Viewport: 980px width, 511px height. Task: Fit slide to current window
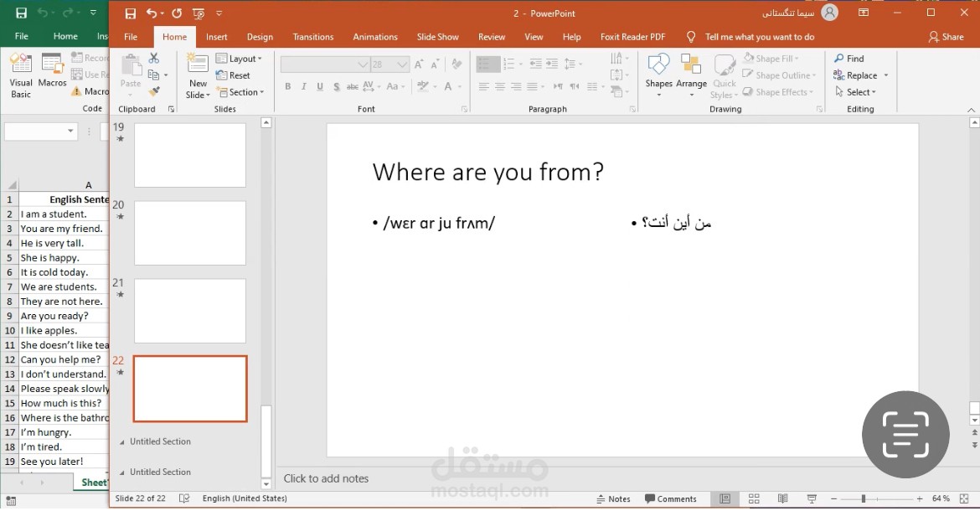tap(964, 498)
